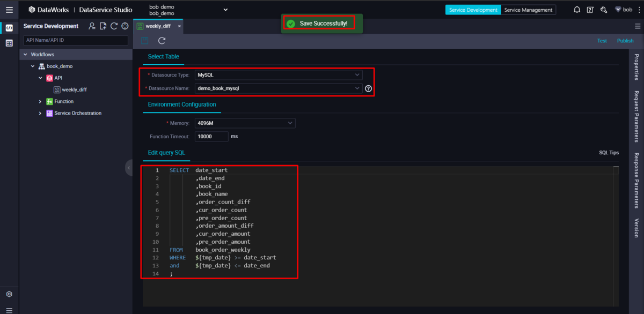
Task: Open the help question mark icon
Action: coord(590,10)
